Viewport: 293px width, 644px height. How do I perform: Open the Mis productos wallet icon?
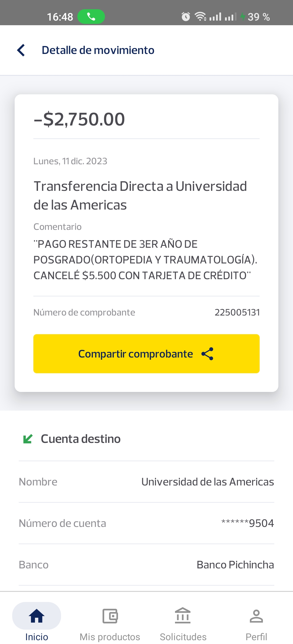click(110, 616)
